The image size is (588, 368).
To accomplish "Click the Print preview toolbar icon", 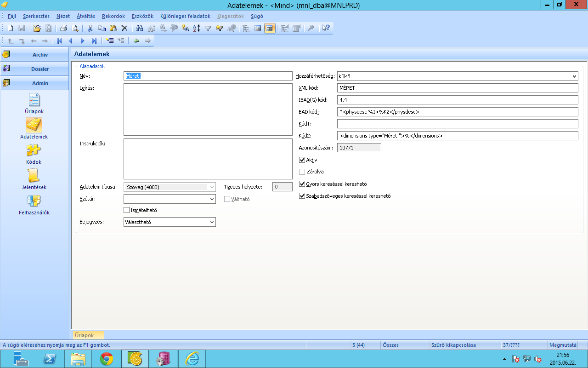I will [x=74, y=28].
